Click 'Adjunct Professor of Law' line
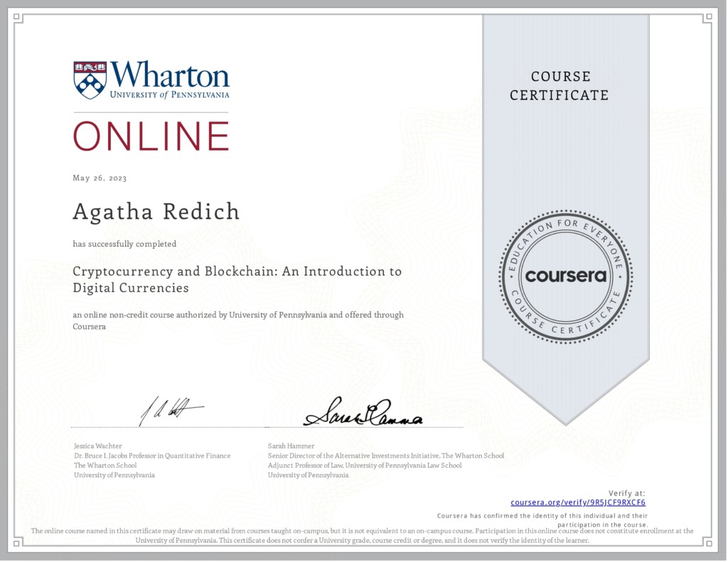This screenshot has height=562, width=728. pyautogui.click(x=365, y=465)
